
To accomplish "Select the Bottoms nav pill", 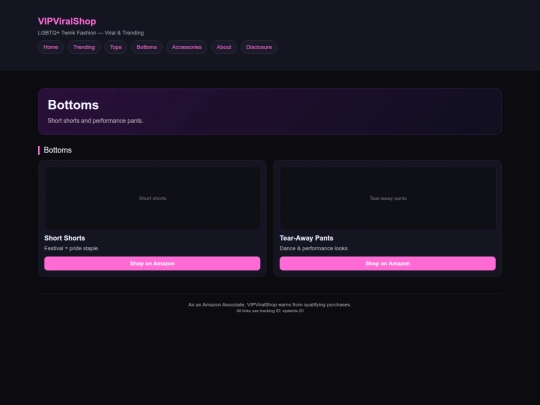I will (x=147, y=47).
